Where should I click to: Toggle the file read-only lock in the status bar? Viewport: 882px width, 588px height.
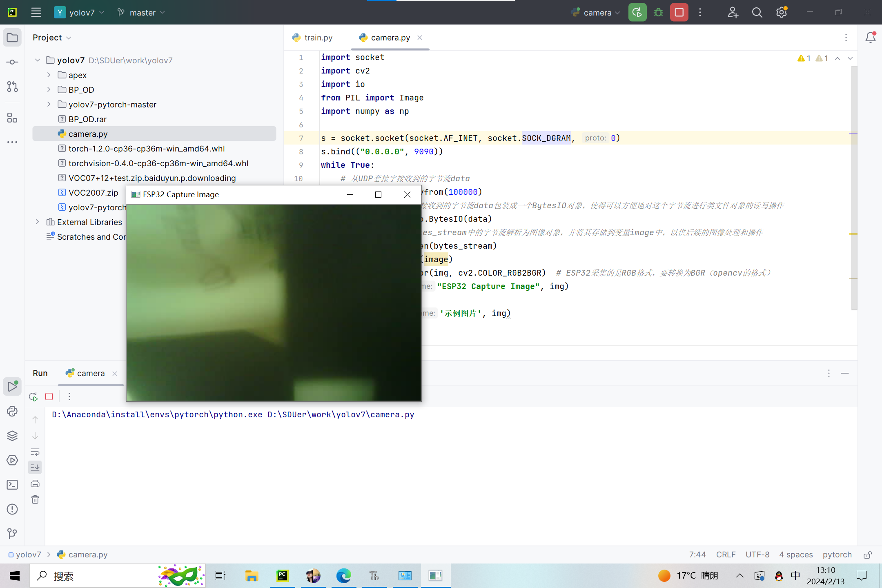click(868, 555)
